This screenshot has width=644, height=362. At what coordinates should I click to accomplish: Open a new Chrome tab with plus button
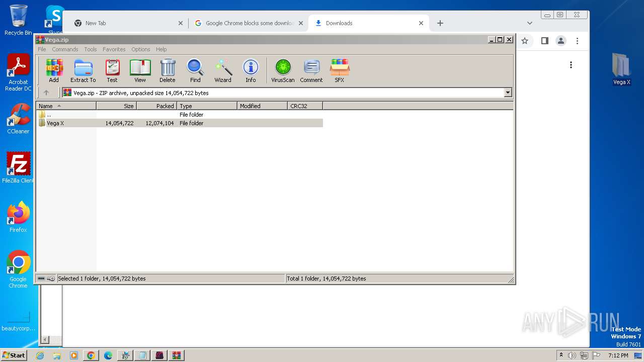[440, 23]
